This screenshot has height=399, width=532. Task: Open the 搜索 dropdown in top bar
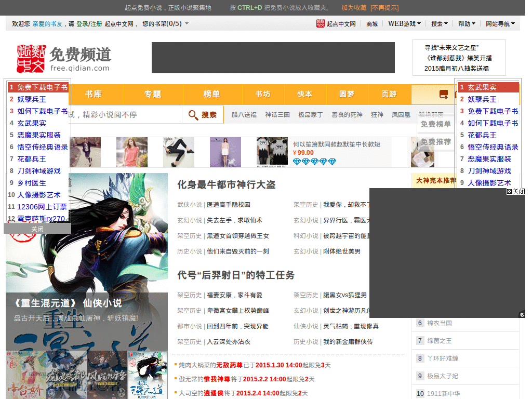pos(440,24)
